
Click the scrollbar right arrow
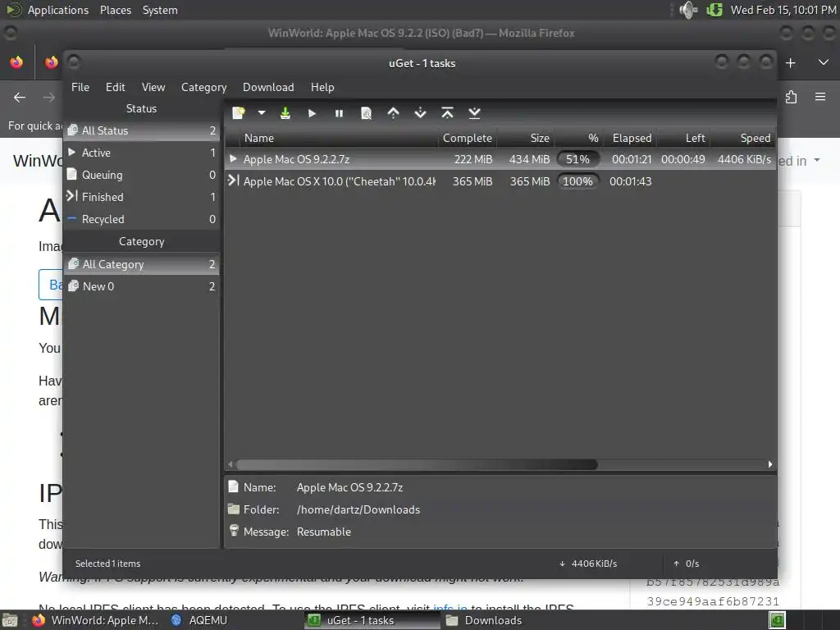(x=769, y=464)
